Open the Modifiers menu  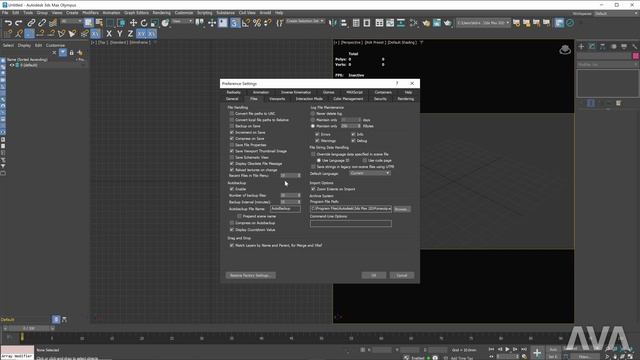click(x=90, y=13)
